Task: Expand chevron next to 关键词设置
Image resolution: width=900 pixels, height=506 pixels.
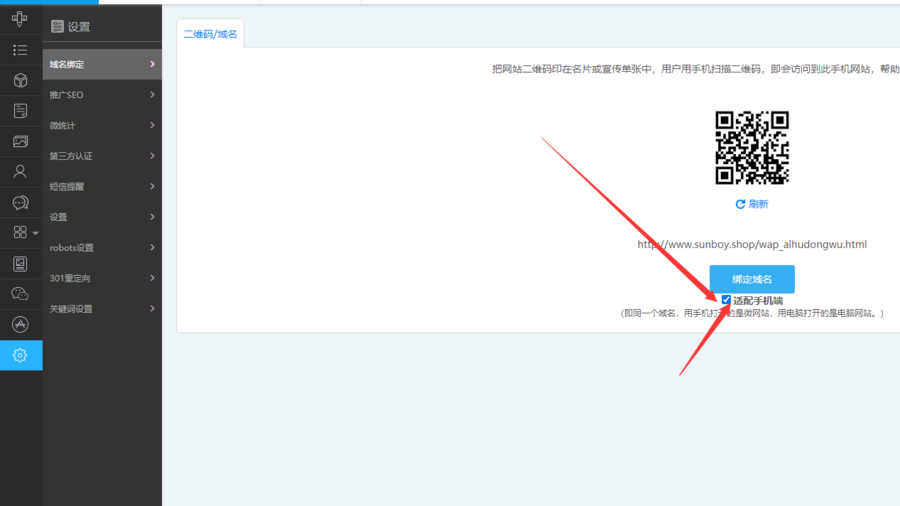Action: (x=152, y=308)
